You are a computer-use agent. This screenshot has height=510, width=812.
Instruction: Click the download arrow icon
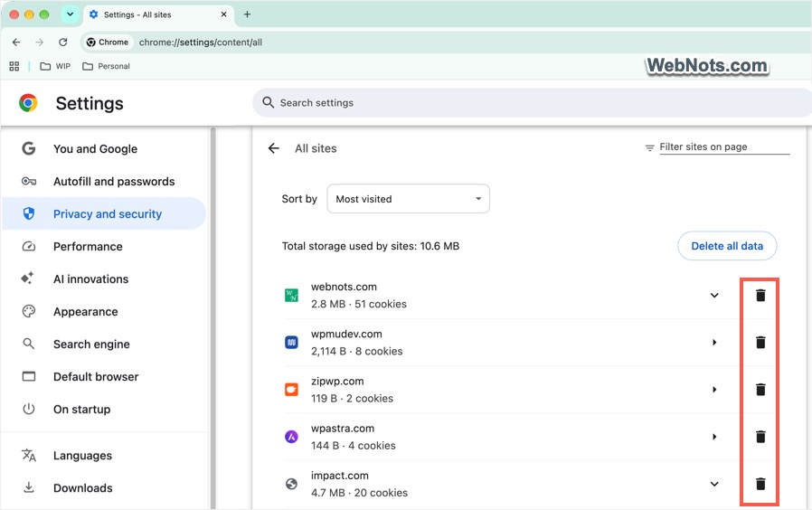coord(28,487)
